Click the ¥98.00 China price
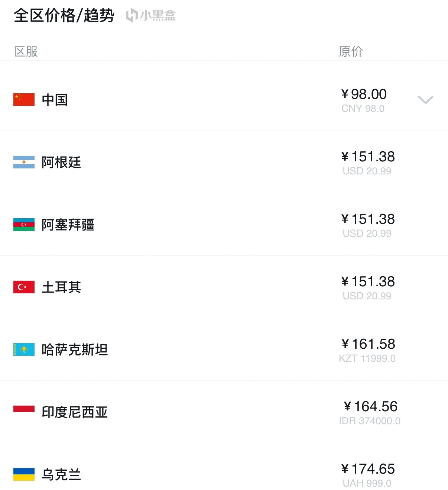 point(364,94)
